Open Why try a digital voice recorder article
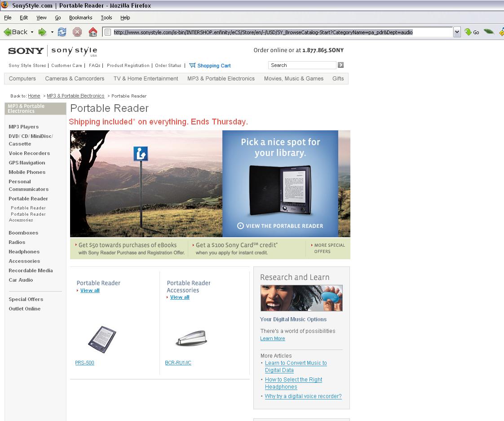 303,396
